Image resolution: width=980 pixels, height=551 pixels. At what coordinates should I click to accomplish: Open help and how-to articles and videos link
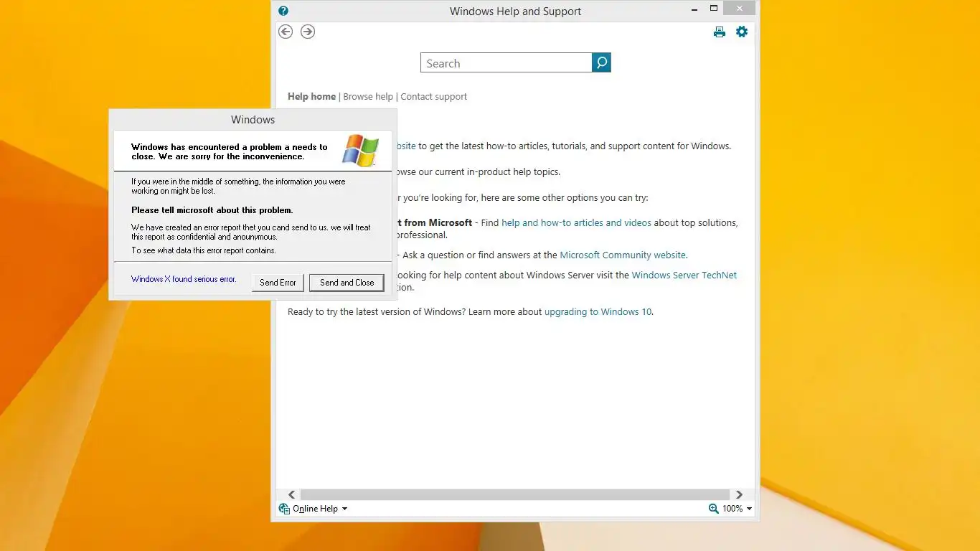(576, 222)
